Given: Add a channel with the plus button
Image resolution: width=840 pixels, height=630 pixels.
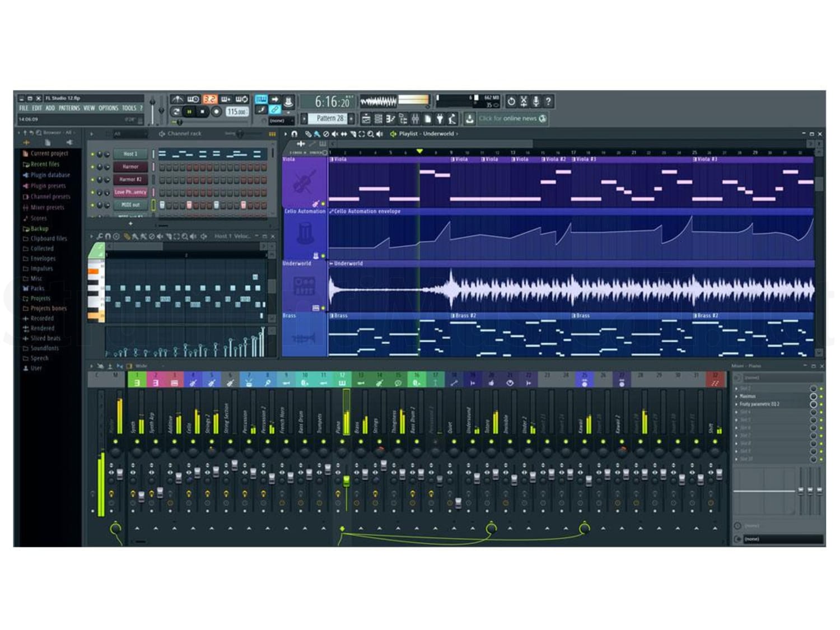Looking at the screenshot, I should [x=131, y=223].
